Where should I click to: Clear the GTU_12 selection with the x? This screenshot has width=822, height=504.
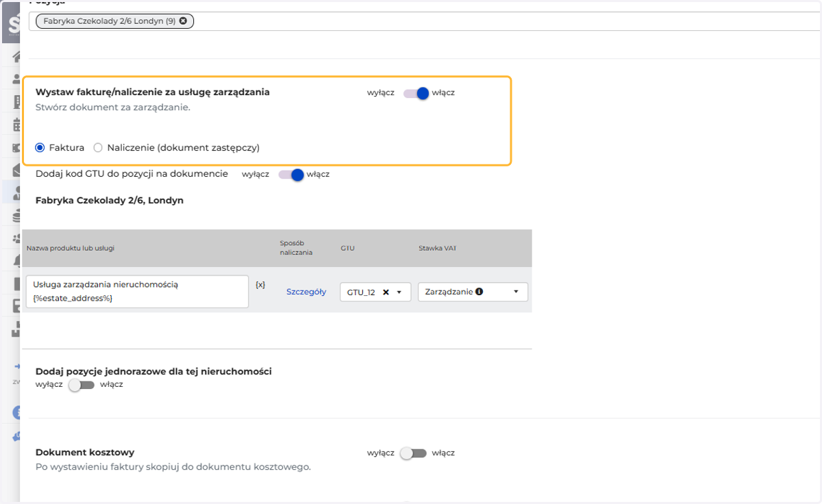coord(386,292)
